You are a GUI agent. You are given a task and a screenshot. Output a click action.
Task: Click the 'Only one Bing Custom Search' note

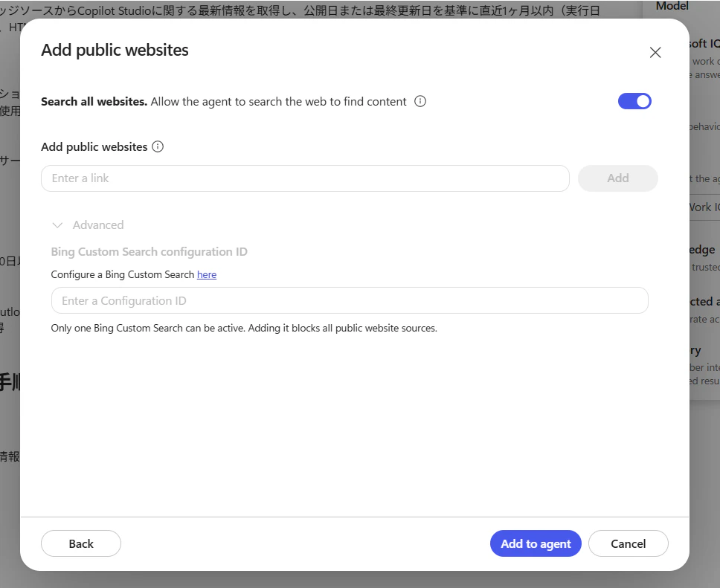pos(244,329)
